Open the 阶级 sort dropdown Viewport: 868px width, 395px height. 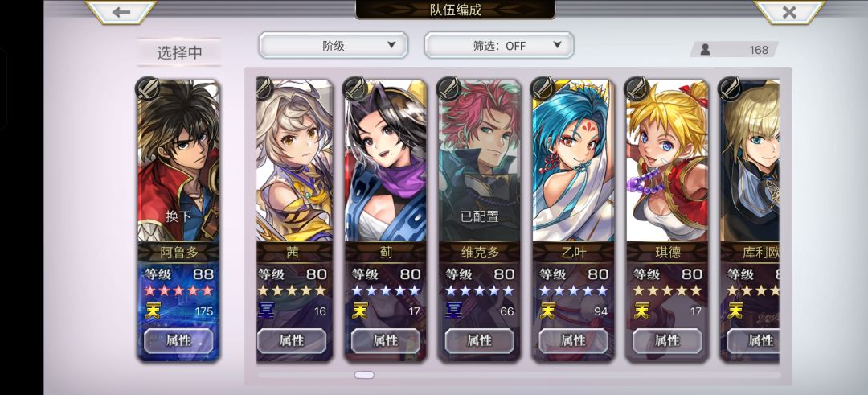click(x=334, y=45)
